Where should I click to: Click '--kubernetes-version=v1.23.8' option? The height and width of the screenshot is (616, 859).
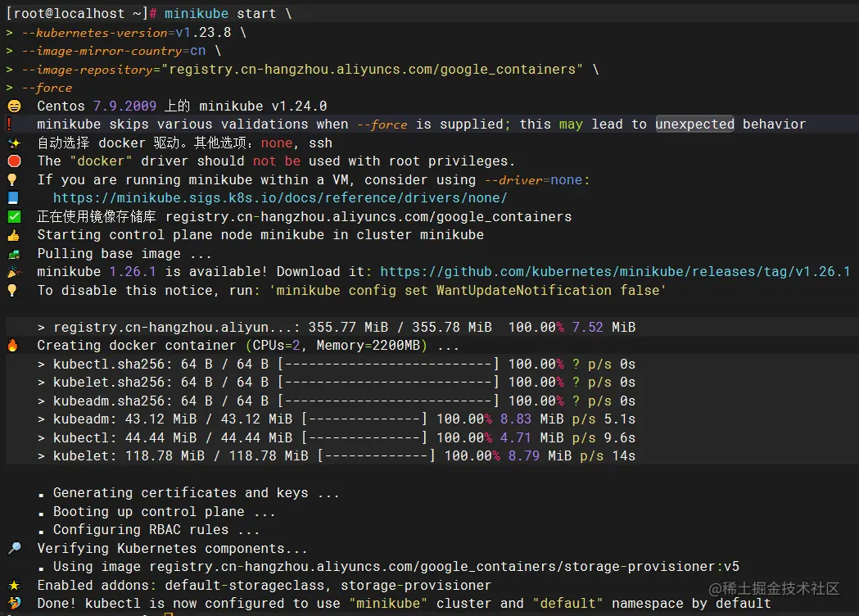pos(126,32)
